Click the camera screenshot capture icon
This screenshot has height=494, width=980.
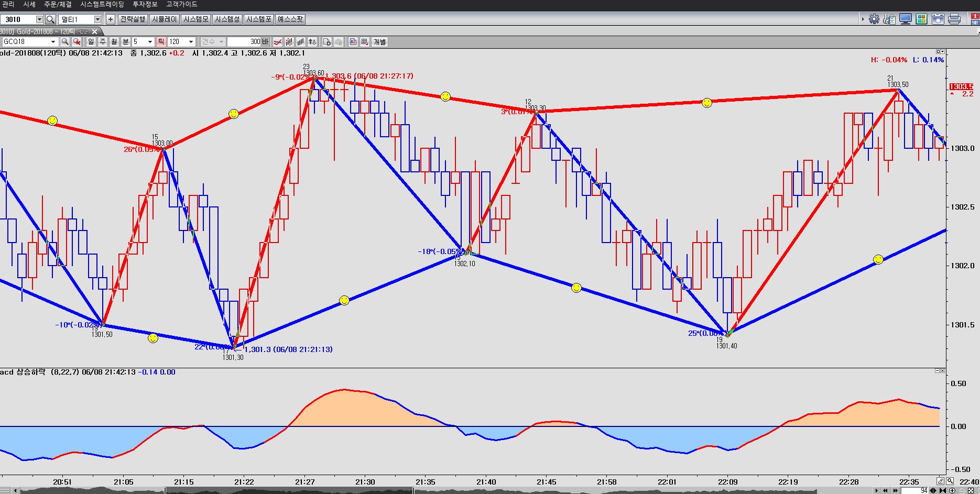[x=938, y=19]
